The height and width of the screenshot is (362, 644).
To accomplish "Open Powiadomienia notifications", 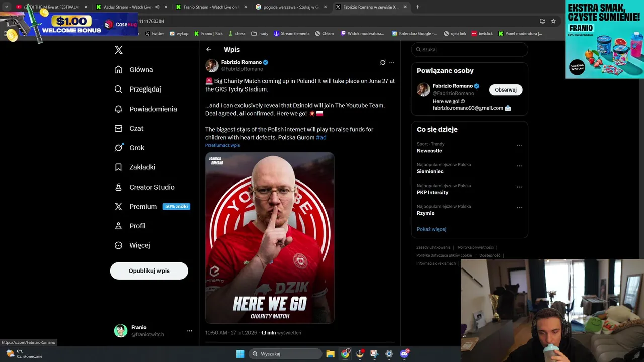I will 145,109.
